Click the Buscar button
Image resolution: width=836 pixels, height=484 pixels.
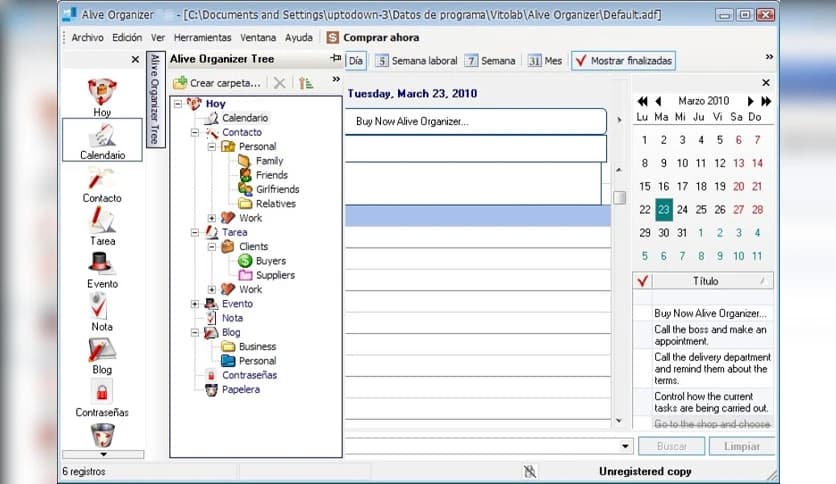[672, 446]
